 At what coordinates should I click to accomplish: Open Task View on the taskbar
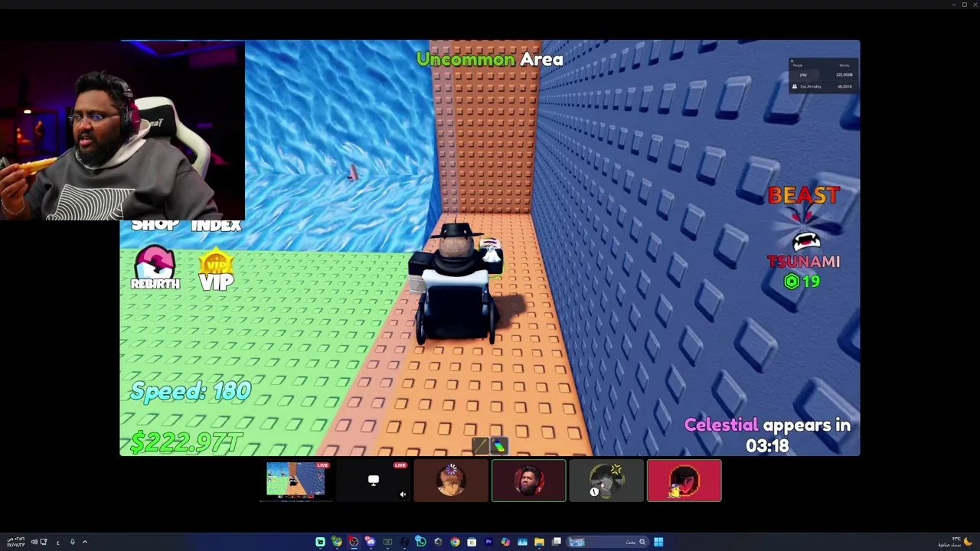[557, 542]
